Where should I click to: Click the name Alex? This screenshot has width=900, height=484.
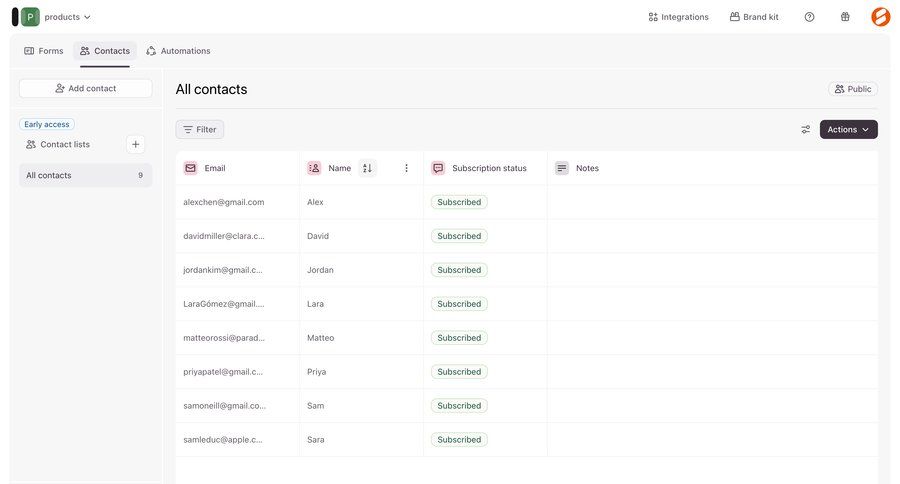pos(315,202)
